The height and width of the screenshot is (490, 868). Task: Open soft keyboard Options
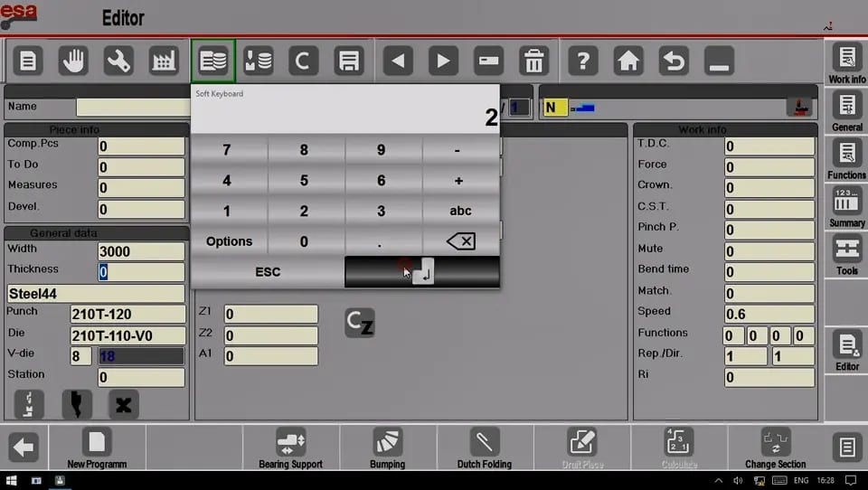229,241
